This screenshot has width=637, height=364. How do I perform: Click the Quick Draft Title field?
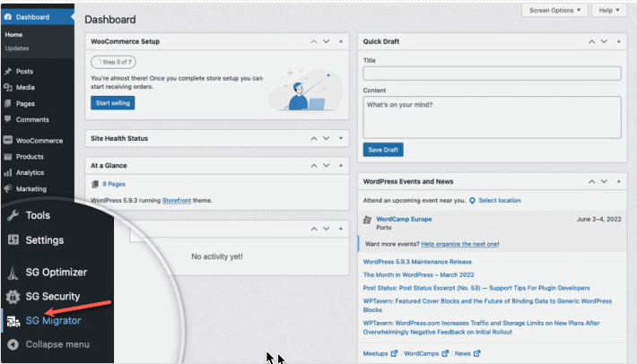coord(492,74)
